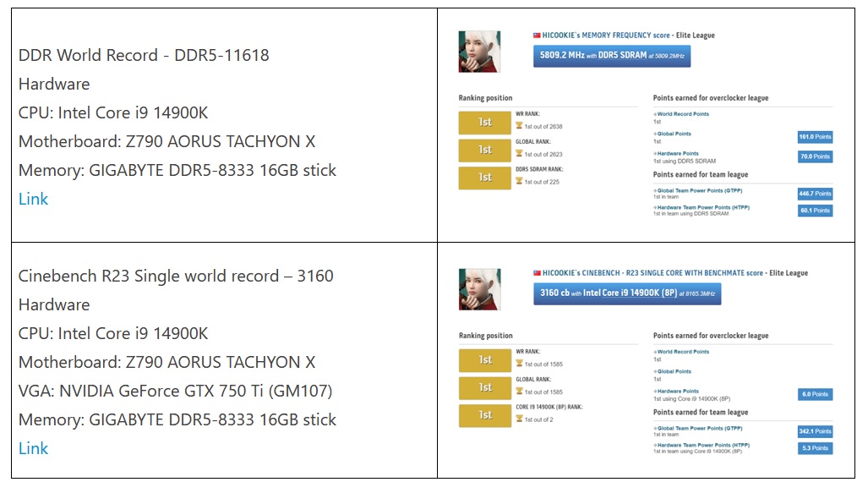Click the flag icon before HICOOKIE's MEMORY FREQUENCY title
This screenshot has height=493, width=868.
[x=537, y=36]
